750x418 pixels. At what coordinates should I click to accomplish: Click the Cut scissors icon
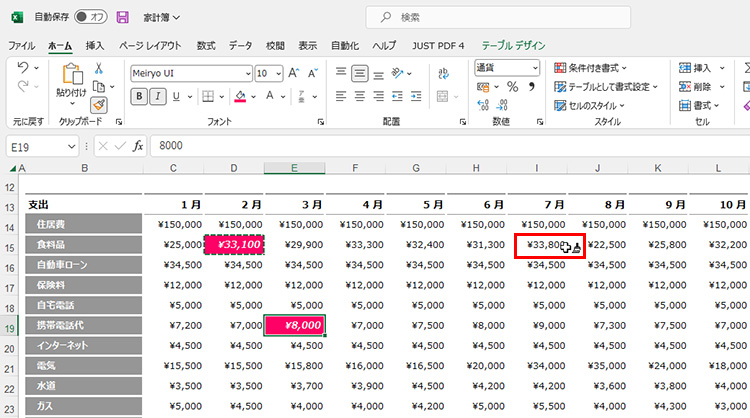[x=99, y=68]
